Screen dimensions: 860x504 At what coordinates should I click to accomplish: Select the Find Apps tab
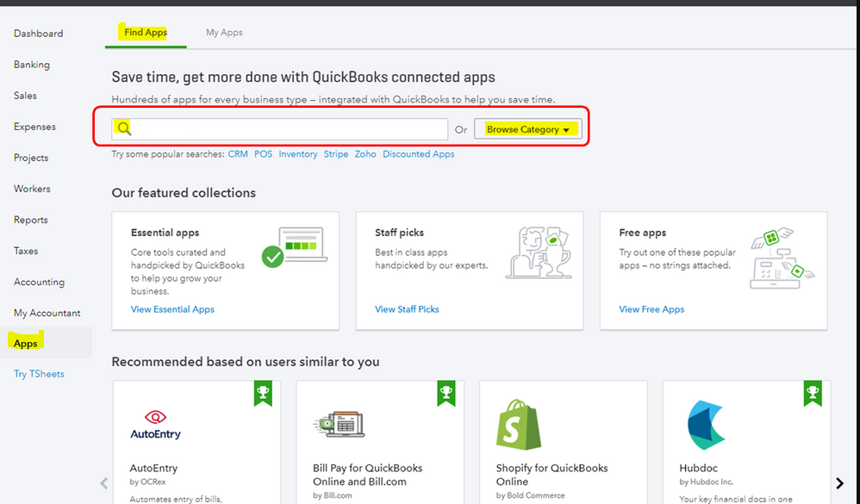pyautogui.click(x=145, y=33)
